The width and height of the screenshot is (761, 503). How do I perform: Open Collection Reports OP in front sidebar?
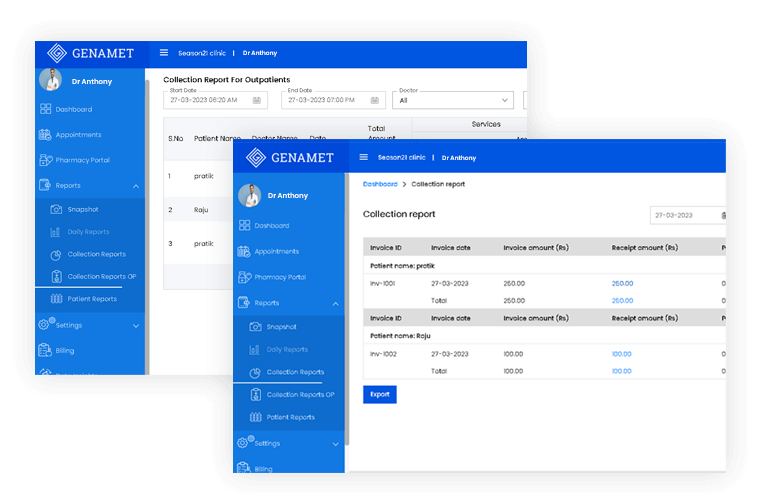point(300,395)
